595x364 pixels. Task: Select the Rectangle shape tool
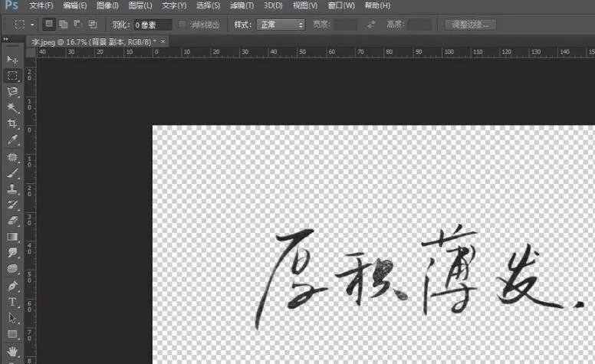click(12, 334)
